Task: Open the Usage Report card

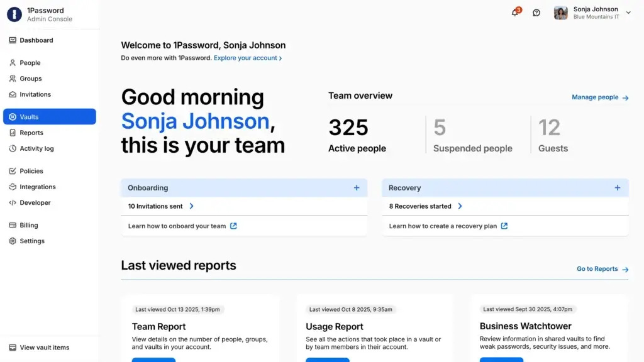Action: point(375,328)
